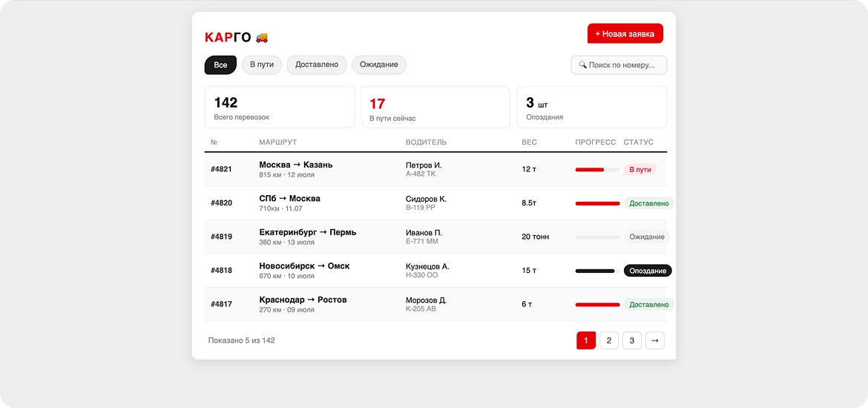868x408 pixels.
Task: Click the weight value 8.5т
Action: [529, 203]
